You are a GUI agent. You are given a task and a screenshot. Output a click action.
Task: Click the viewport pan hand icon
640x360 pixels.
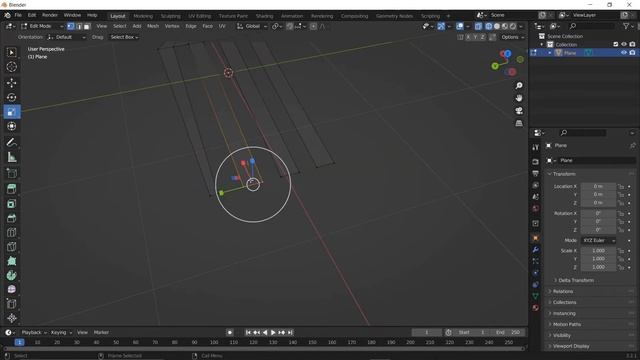pos(519,98)
